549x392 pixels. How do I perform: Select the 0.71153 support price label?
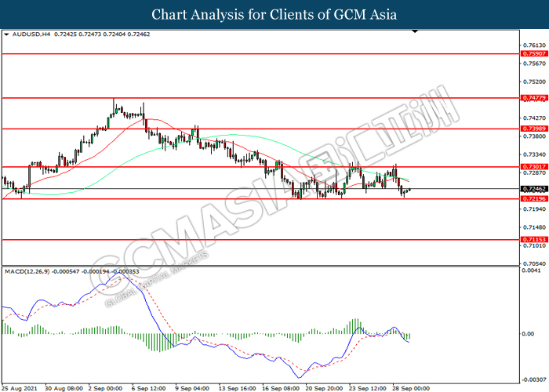coord(534,239)
